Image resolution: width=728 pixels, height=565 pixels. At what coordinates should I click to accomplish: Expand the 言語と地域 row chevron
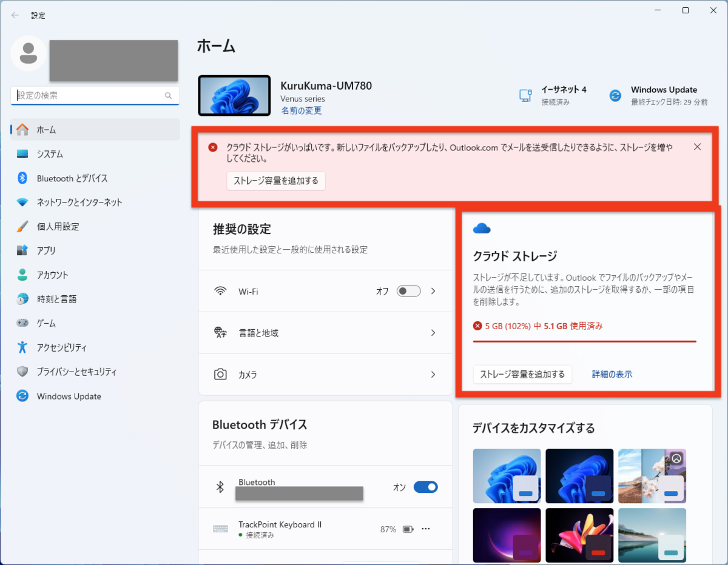(x=433, y=333)
